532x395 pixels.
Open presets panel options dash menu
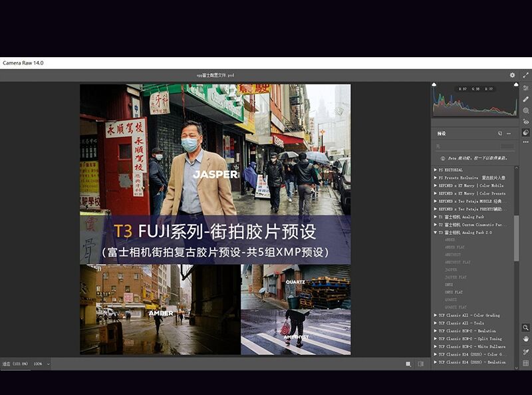(509, 134)
